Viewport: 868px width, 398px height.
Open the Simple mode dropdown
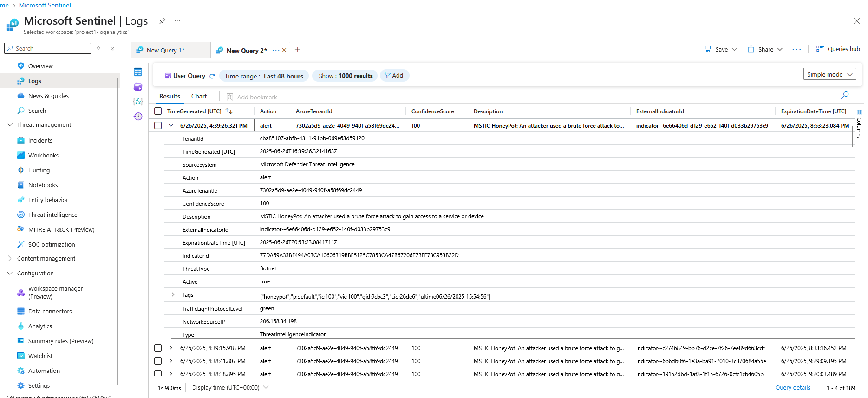tap(829, 74)
